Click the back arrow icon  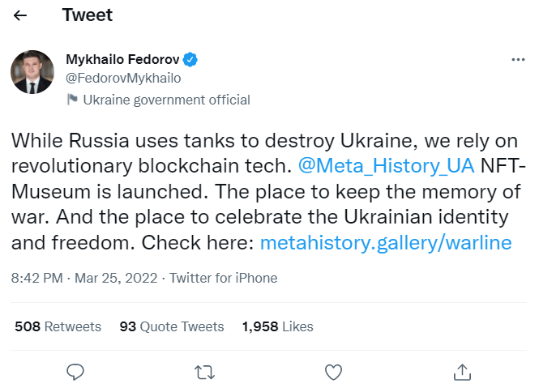(x=20, y=15)
